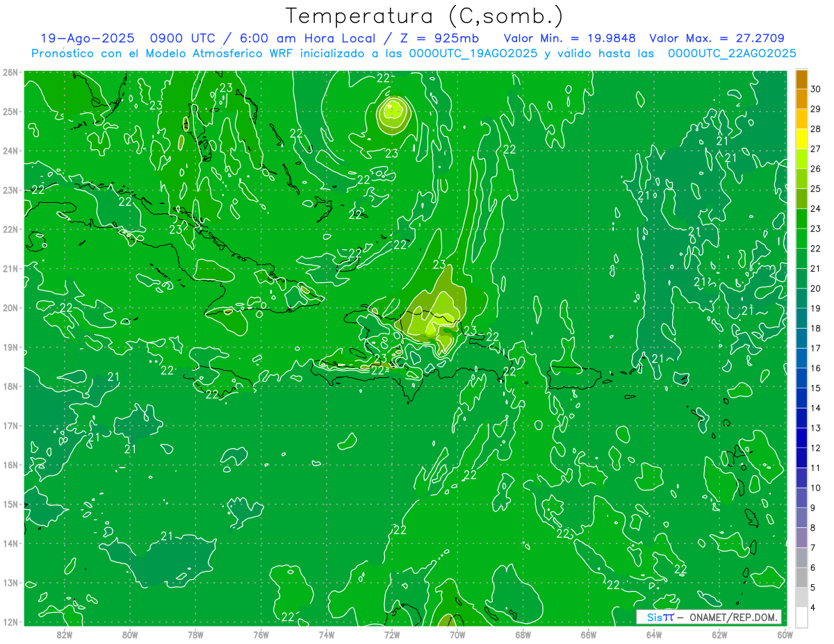Click the "30" color bar label
Screen dimensions: 834x644
click(x=816, y=89)
